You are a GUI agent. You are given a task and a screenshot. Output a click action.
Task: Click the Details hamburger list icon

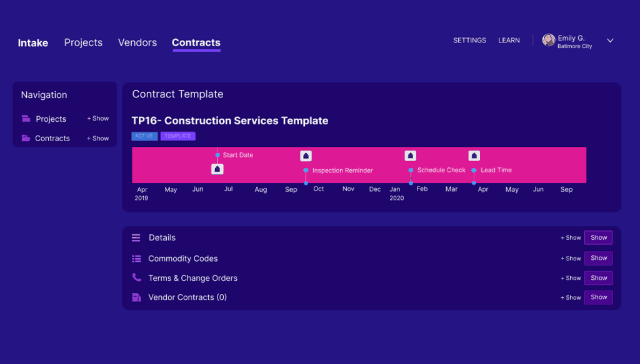pos(136,238)
